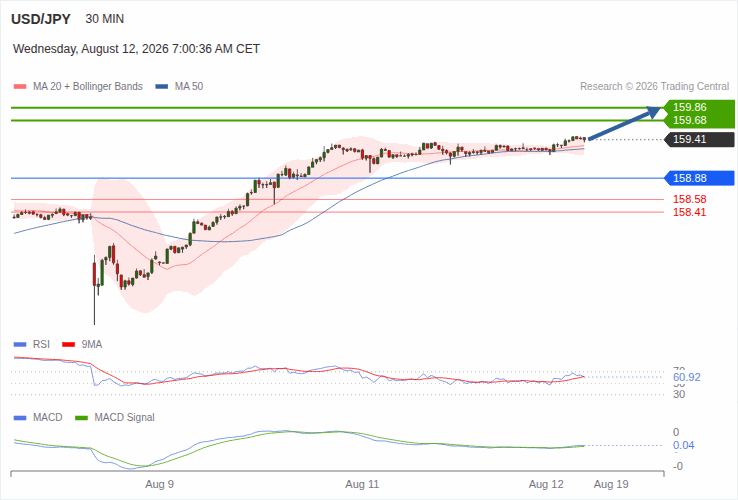Viewport: 738px width, 500px height.
Task: Click the Aug 9 date axis label
Action: pos(160,484)
